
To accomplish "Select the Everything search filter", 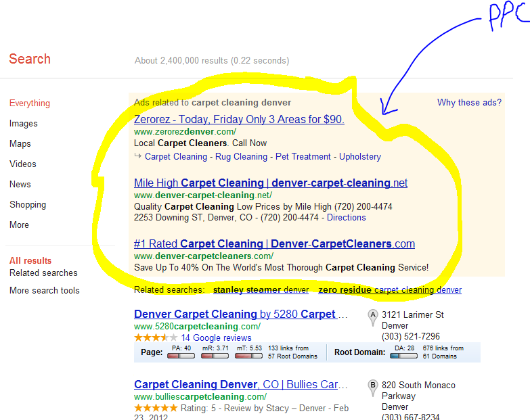I will click(30, 103).
